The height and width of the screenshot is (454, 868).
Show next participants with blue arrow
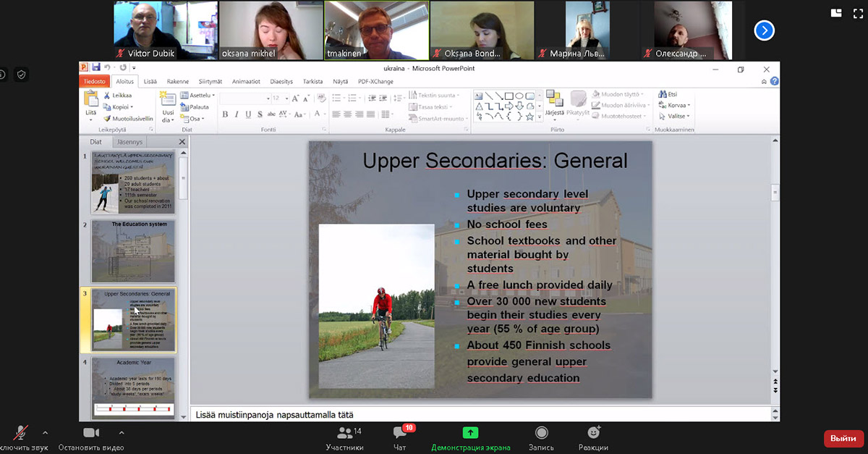point(764,30)
